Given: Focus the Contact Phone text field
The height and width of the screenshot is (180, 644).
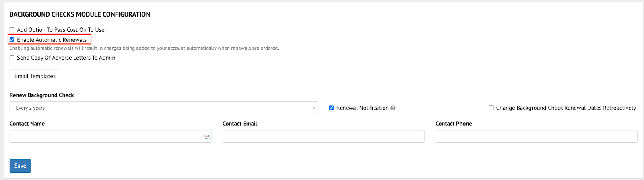Looking at the screenshot, I should (536, 136).
